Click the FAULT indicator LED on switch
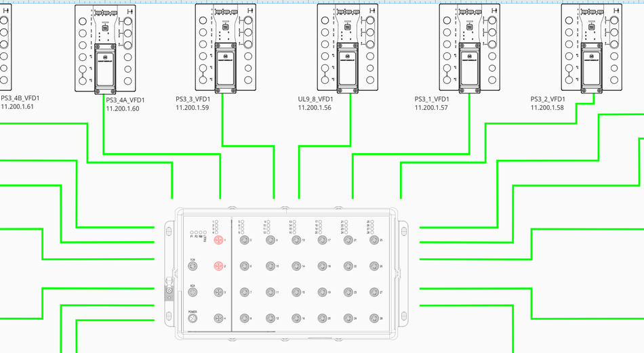Screen dimensions: 644x353 pyautogui.click(x=205, y=232)
